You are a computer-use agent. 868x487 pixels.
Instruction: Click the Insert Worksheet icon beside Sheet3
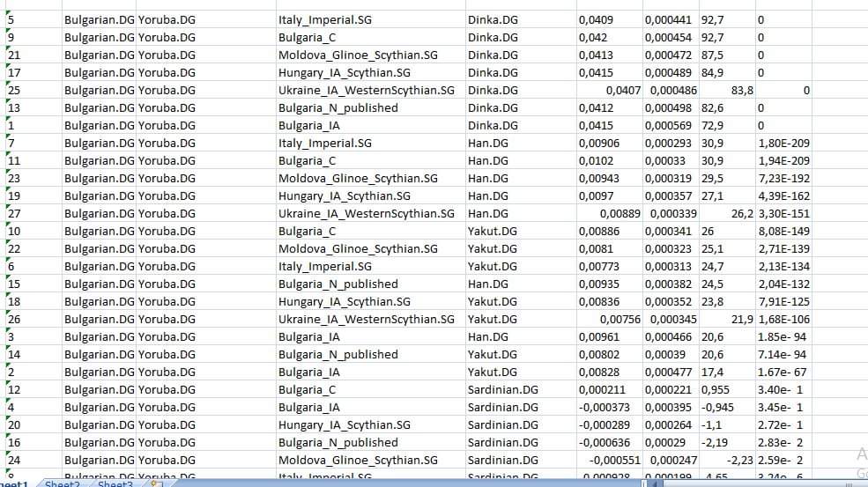(x=156, y=483)
